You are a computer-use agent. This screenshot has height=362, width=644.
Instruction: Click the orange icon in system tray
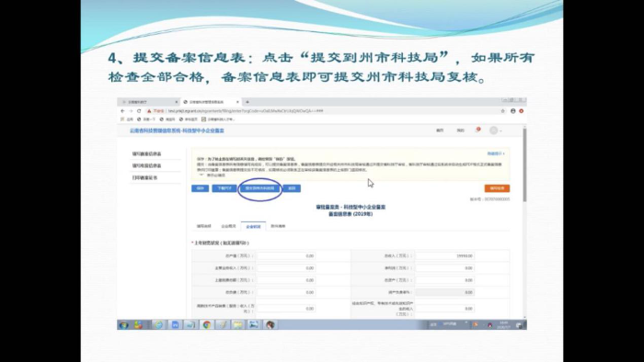[476, 324]
